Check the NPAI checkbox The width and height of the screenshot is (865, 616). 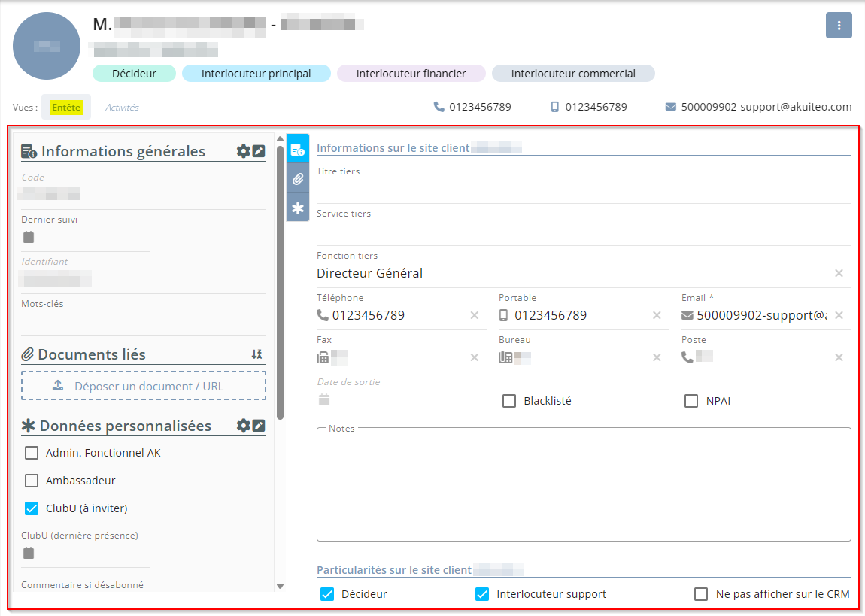(x=691, y=401)
